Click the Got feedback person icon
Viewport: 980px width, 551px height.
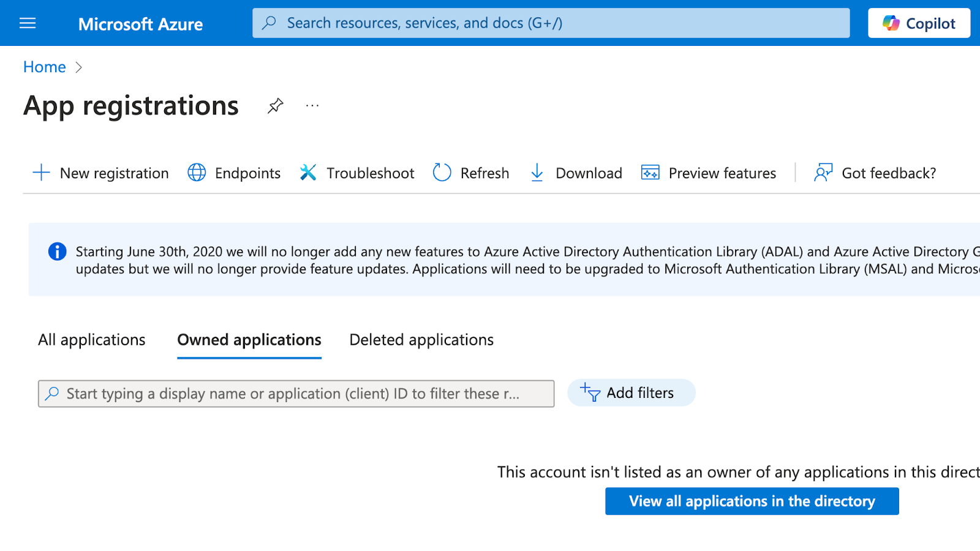[x=823, y=173]
